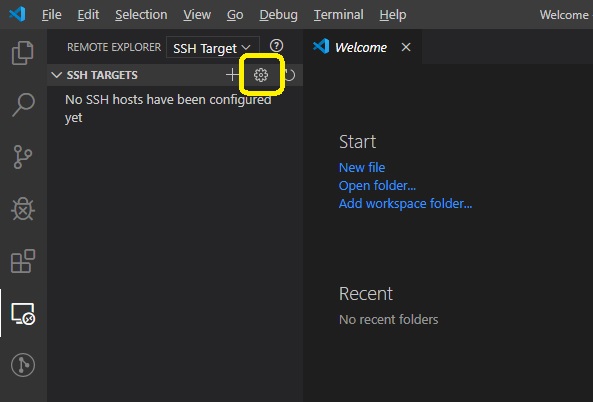The image size is (593, 402).
Task: Open the GitLens circular git icon
Action: point(23,365)
